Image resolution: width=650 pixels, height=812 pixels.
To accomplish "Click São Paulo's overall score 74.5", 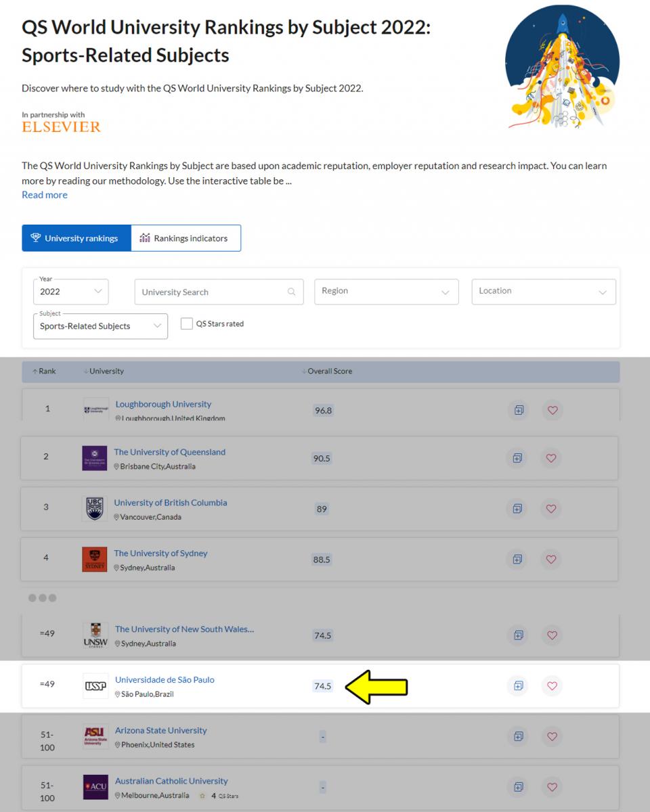I will point(323,686).
